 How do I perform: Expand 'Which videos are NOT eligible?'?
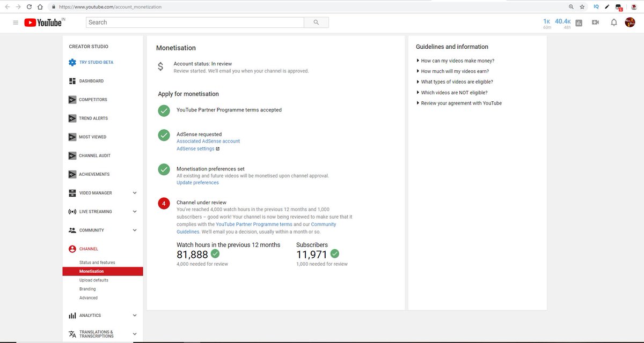click(x=452, y=93)
